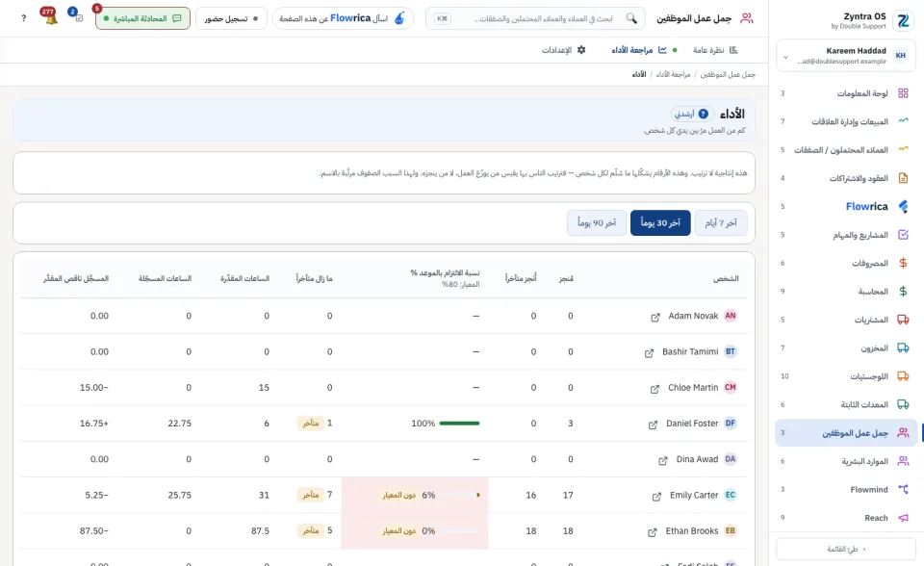Click the المخزون truck icon
Screen dimensions: 924x566
[x=903, y=347]
